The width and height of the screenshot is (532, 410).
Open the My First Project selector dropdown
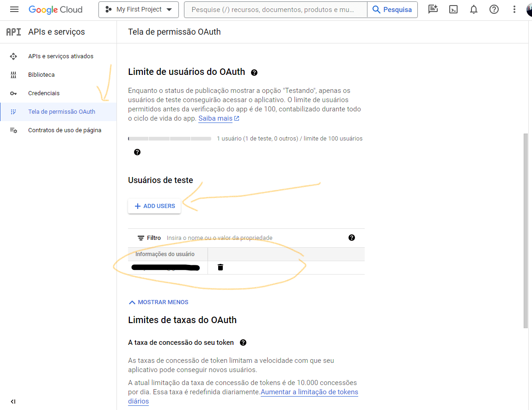coord(138,10)
